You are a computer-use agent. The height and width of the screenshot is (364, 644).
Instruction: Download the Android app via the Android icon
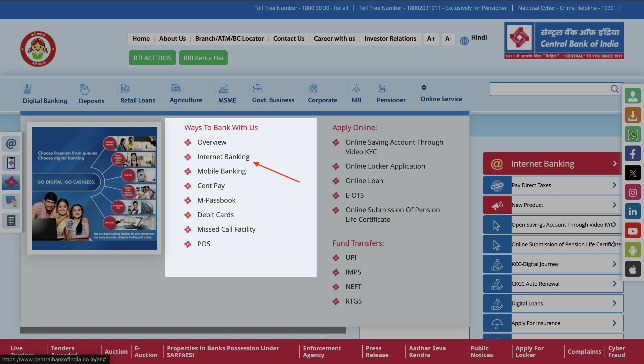pos(633,250)
